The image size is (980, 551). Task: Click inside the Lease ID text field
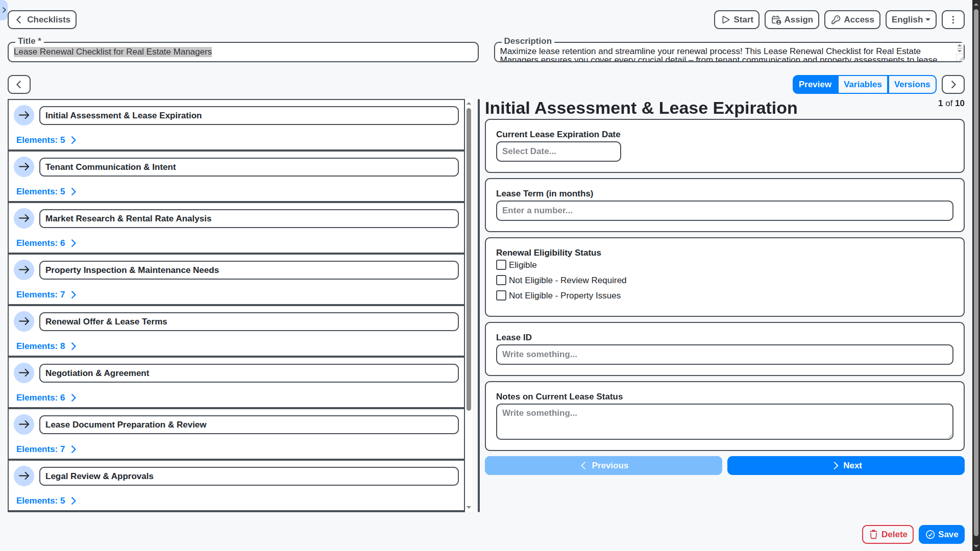coord(724,354)
